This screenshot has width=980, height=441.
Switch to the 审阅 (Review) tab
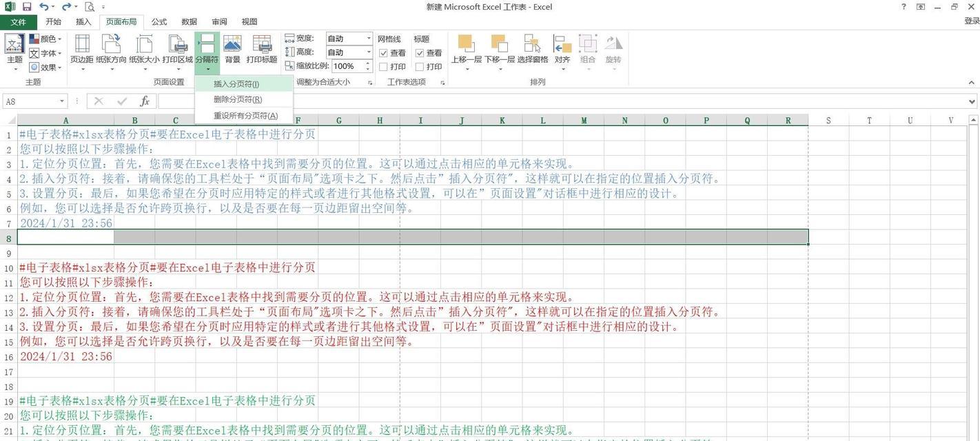point(220,22)
